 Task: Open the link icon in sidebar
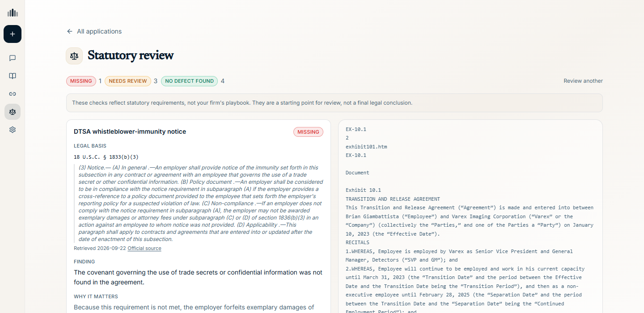pos(13,94)
